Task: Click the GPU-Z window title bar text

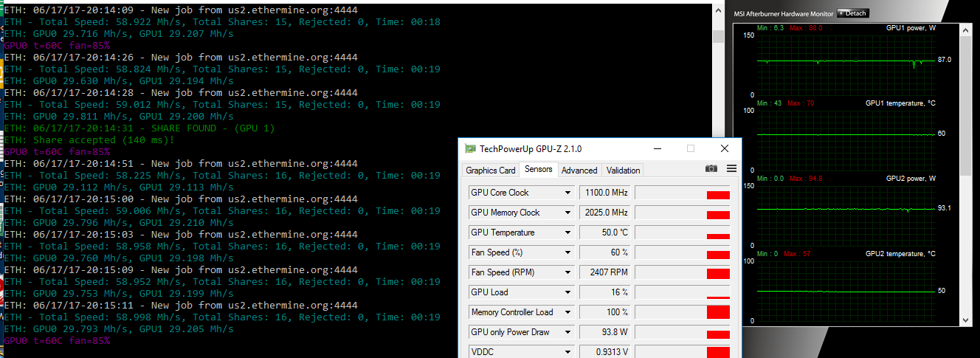Action: point(531,148)
